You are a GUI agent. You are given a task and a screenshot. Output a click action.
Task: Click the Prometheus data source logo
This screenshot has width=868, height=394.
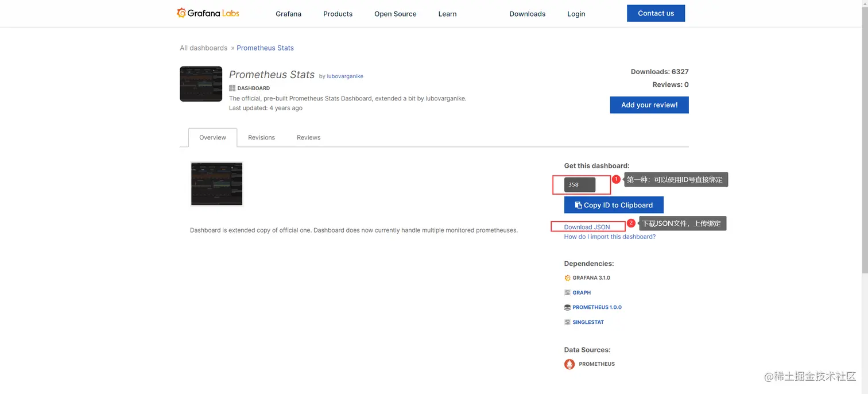click(x=569, y=364)
